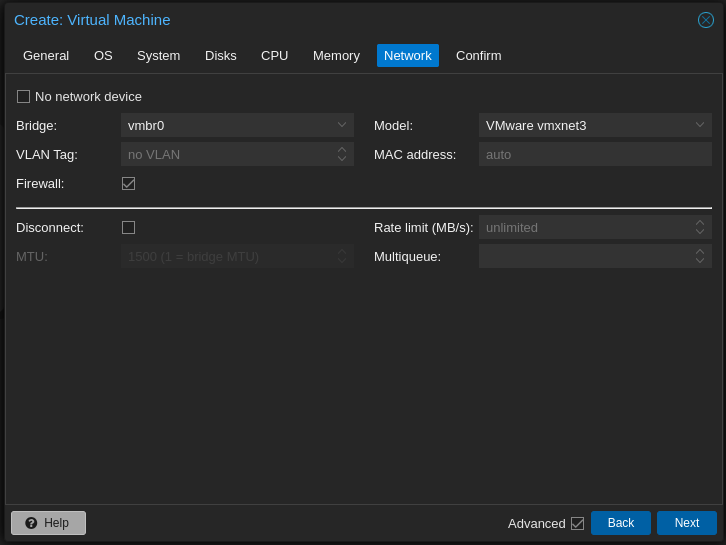
Task: Click the Multiqueue input field
Action: [x=595, y=257]
